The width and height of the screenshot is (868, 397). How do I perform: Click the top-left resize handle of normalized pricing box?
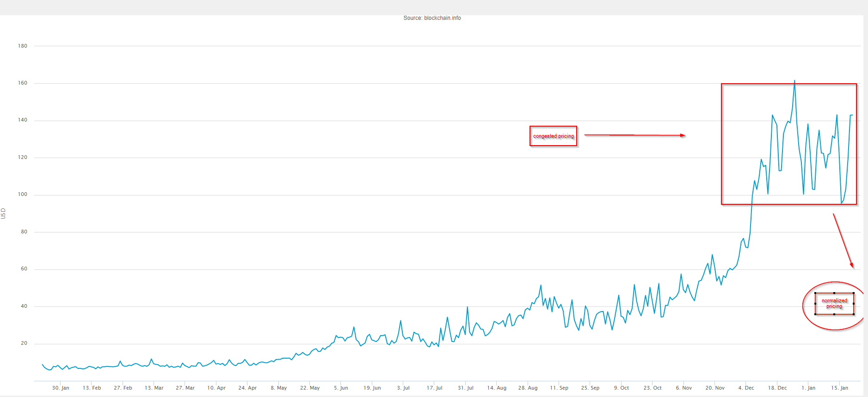[815, 293]
